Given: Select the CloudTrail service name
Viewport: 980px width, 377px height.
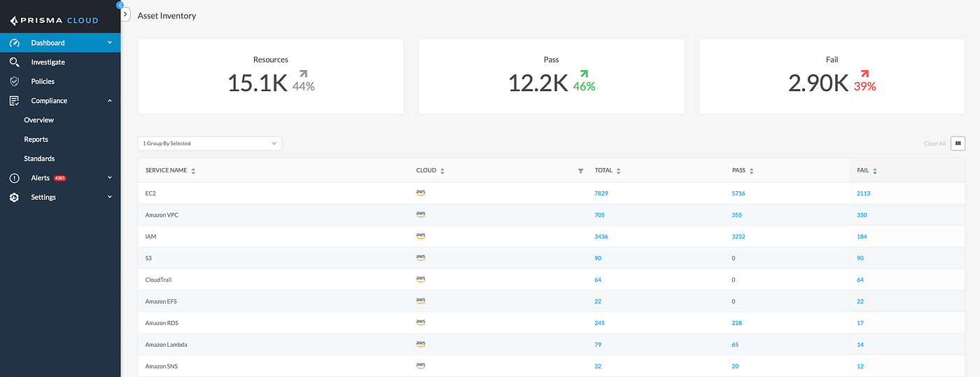Looking at the screenshot, I should [158, 280].
